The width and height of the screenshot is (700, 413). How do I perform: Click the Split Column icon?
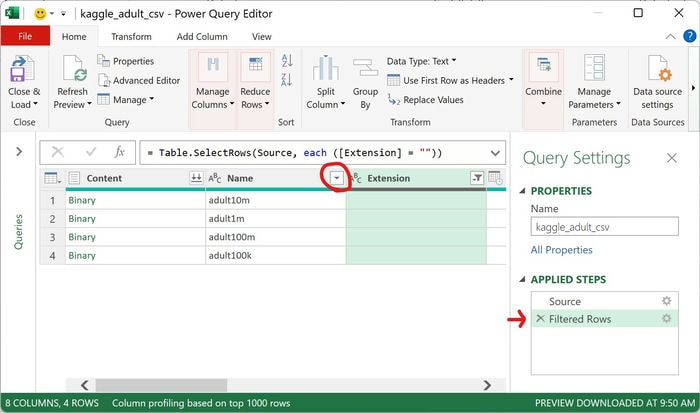click(x=325, y=68)
